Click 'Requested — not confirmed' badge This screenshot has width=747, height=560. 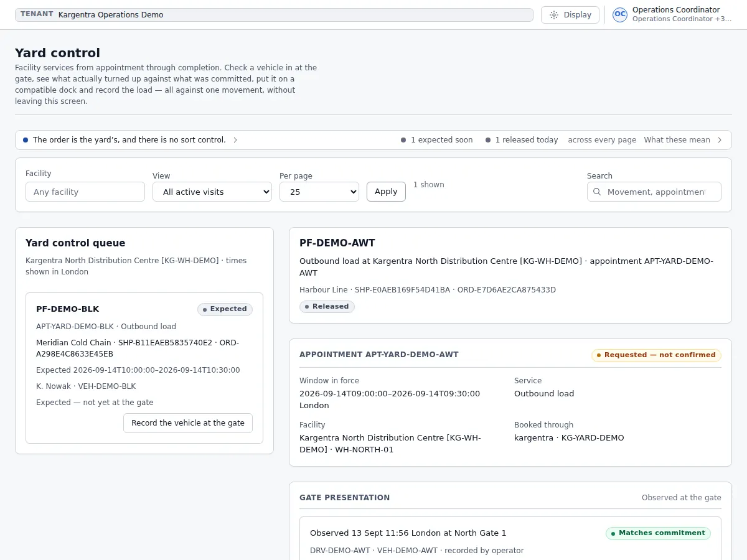656,355
